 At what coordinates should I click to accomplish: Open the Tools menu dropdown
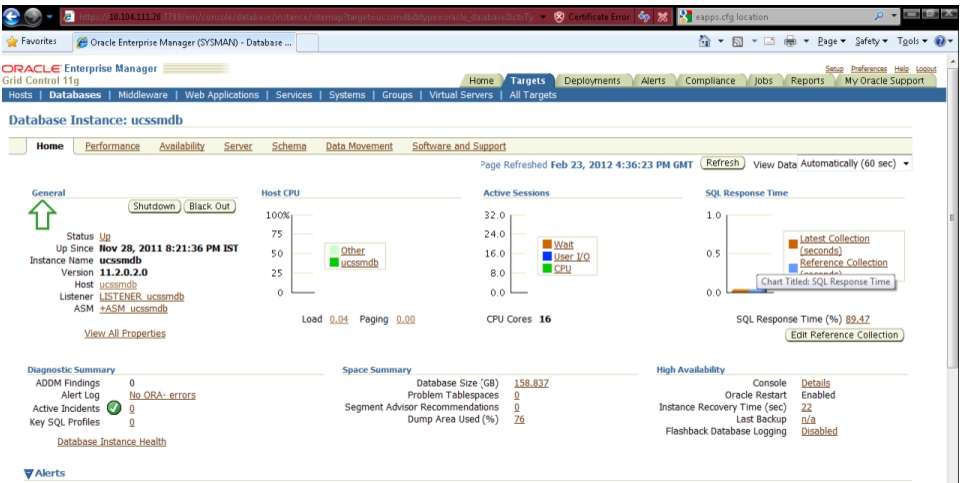912,41
